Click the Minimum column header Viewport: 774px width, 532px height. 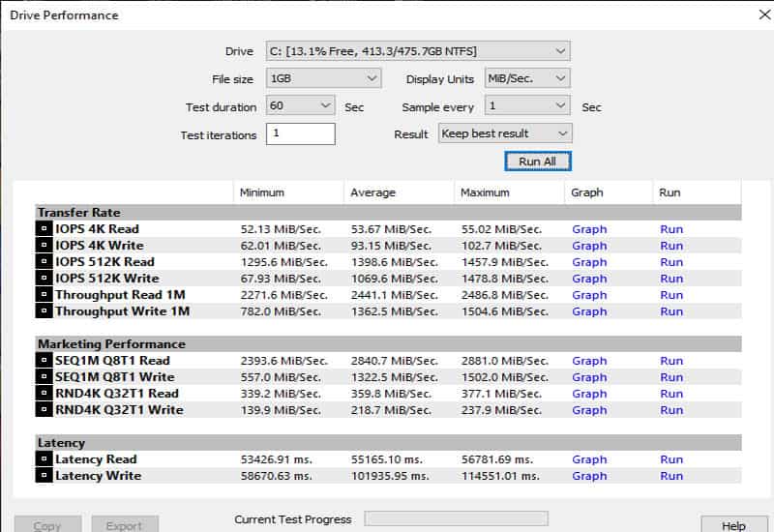(x=288, y=192)
